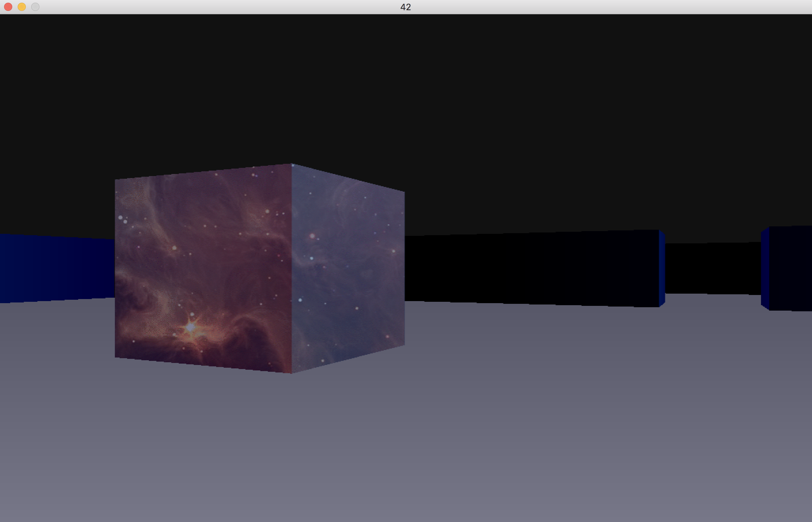Click the pink star on cube's right face
This screenshot has height=522, width=812.
312,236
